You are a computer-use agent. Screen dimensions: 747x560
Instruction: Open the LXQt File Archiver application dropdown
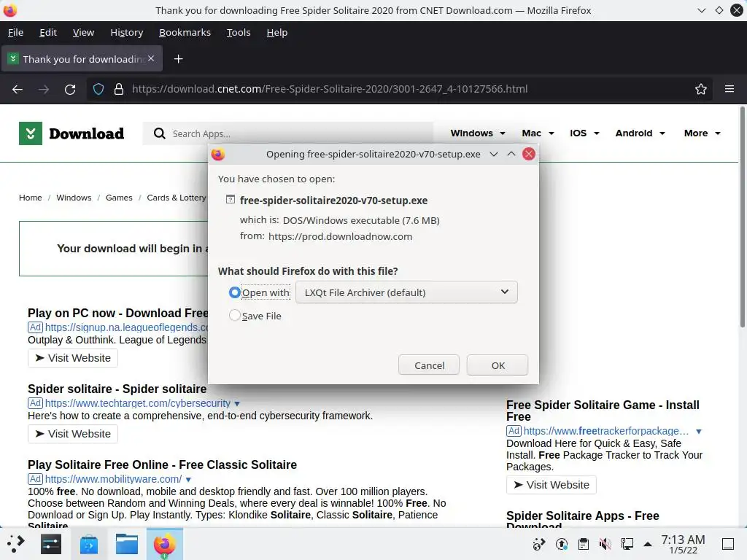(406, 292)
